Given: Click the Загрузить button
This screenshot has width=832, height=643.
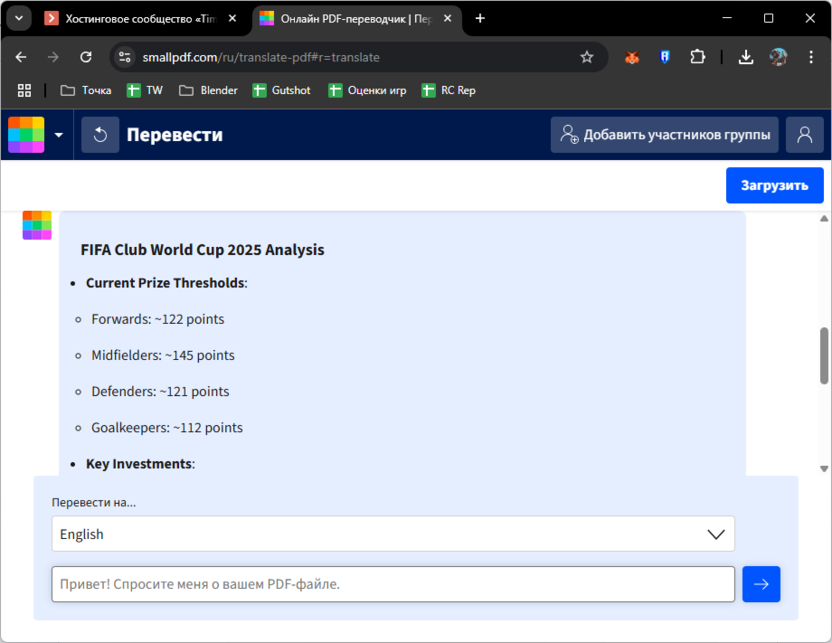Looking at the screenshot, I should click(775, 185).
